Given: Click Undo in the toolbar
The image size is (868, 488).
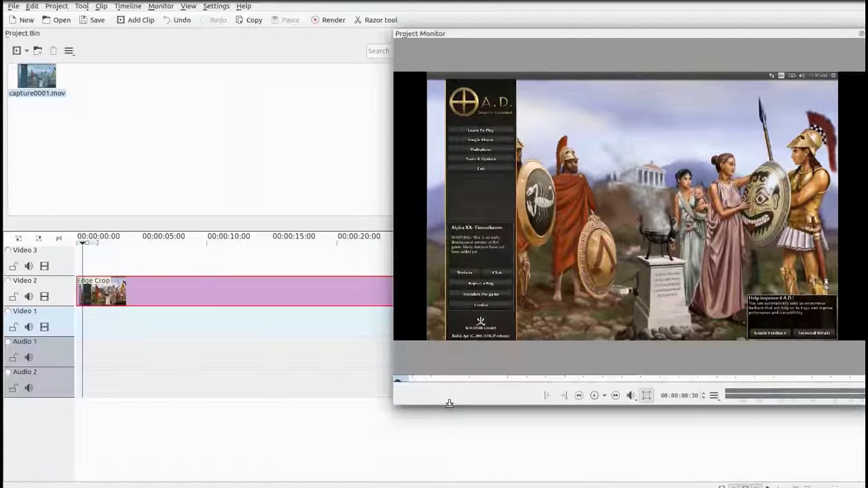Looking at the screenshot, I should [x=176, y=20].
